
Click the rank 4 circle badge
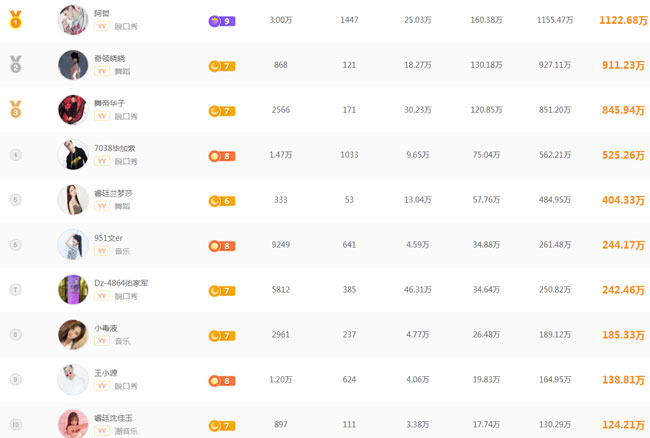pyautogui.click(x=15, y=155)
